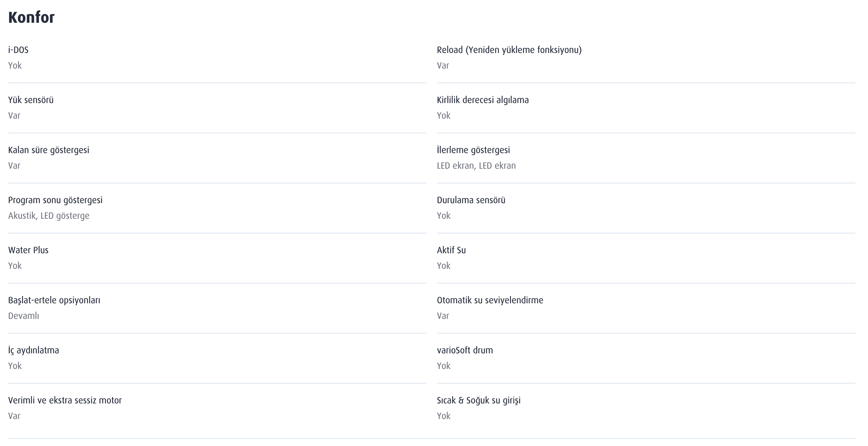Click the Reload (Yeniden yükleme fonksiyonu) label

(x=509, y=50)
